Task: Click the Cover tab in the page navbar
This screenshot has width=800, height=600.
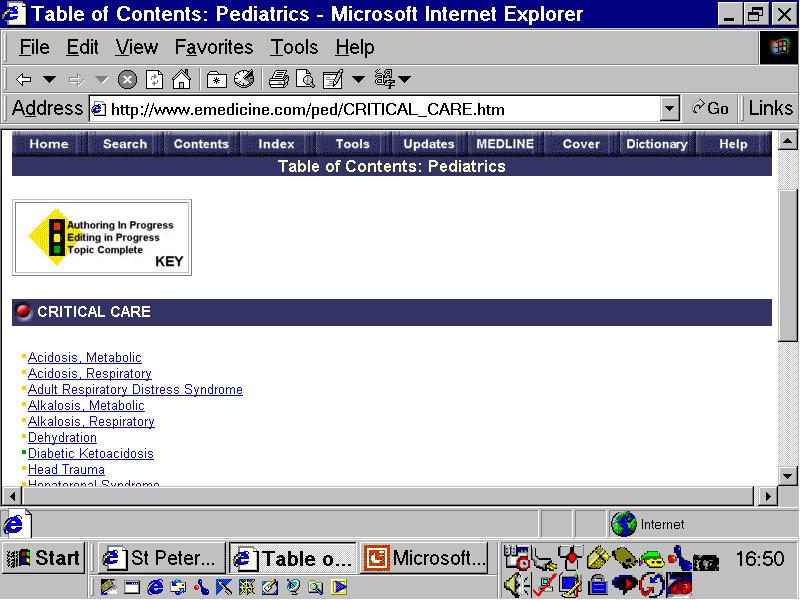Action: pos(581,144)
